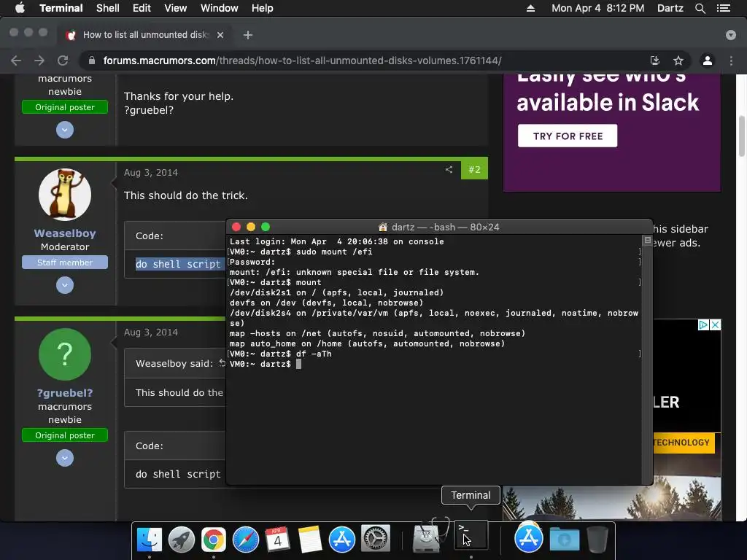Open Finder from the Dock
This screenshot has width=747, height=560.
coord(150,540)
